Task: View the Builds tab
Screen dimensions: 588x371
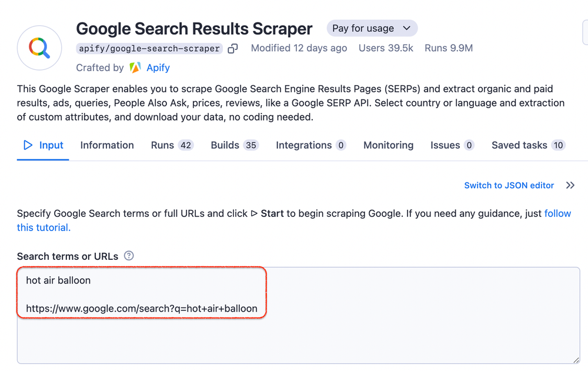Action: [x=226, y=145]
